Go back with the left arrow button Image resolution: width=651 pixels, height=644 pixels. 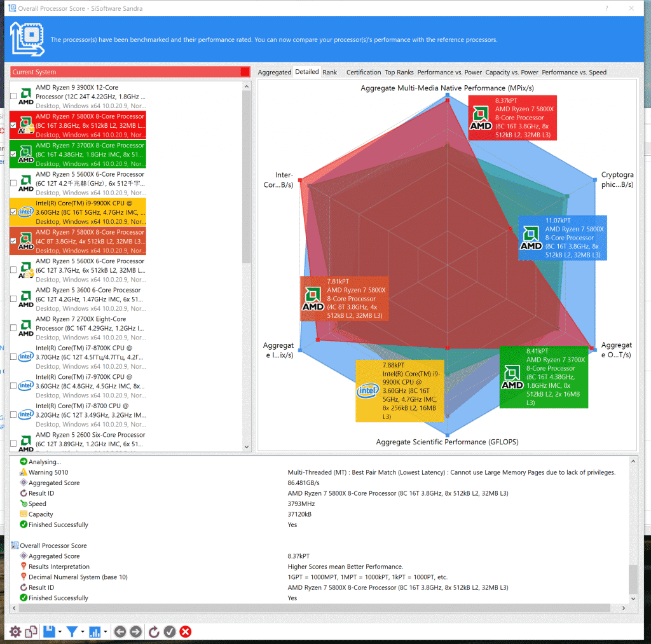pyautogui.click(x=120, y=632)
